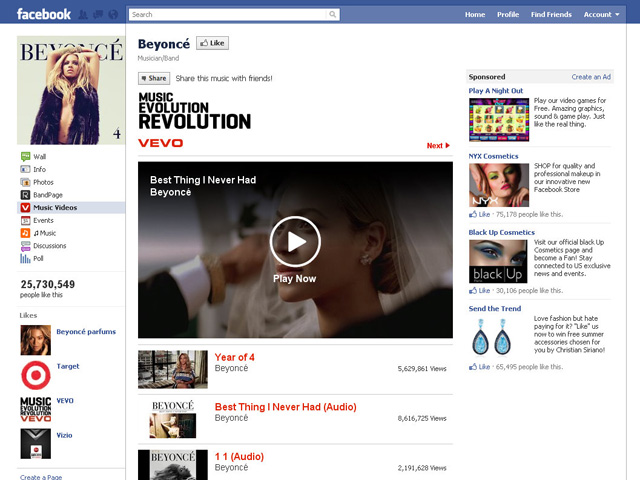Image resolution: width=640 pixels, height=480 pixels.
Task: Click the Vizio logo
Action: 36,444
